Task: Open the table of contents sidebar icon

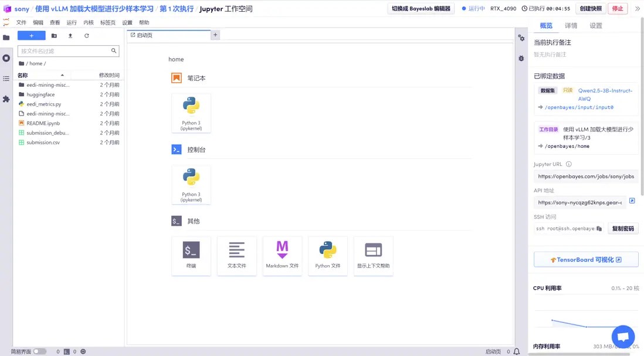Action: point(6,79)
